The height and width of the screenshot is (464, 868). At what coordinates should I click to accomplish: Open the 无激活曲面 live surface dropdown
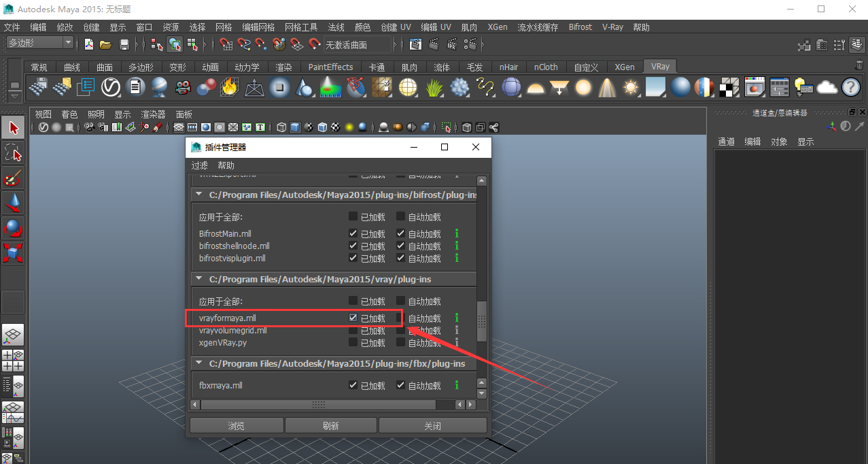pyautogui.click(x=359, y=45)
